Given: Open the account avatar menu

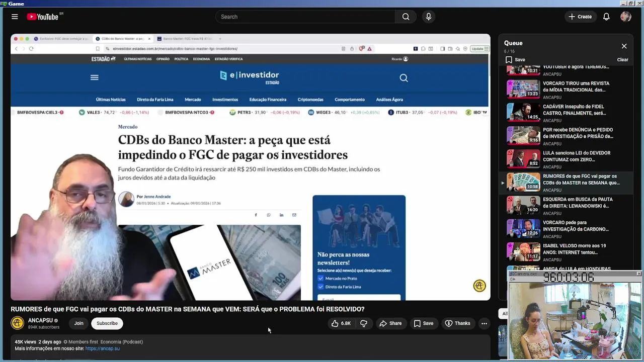Looking at the screenshot, I should pos(626,17).
